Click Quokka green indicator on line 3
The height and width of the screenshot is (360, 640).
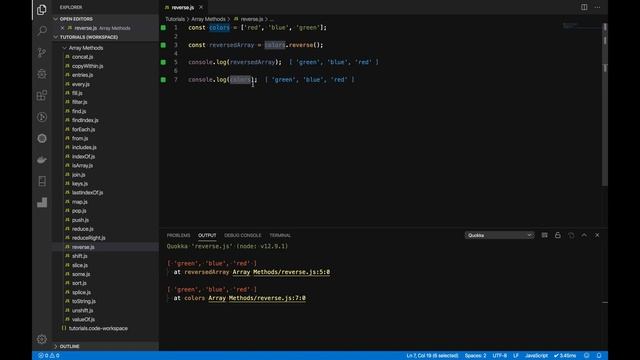point(163,45)
